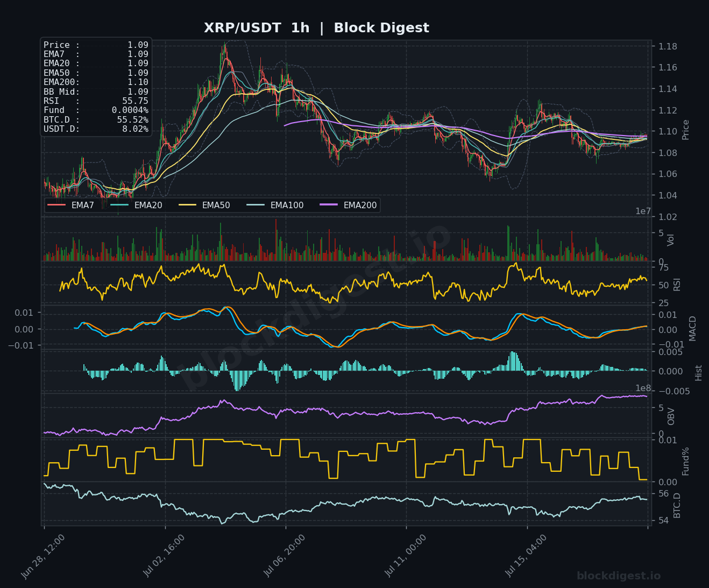The width and height of the screenshot is (709, 588).
Task: Select the BTC.D 55.52% row in info box
Action: click(96, 119)
